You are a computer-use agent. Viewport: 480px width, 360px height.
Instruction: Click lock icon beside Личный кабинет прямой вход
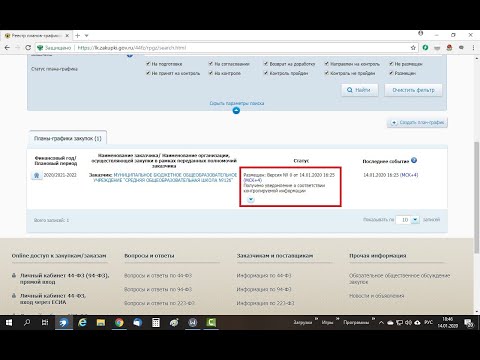click(x=14, y=275)
